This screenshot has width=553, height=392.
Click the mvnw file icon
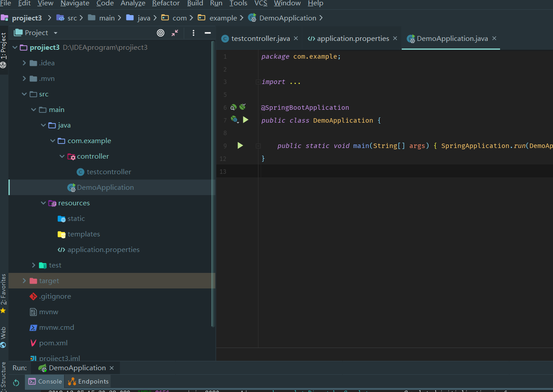33,312
